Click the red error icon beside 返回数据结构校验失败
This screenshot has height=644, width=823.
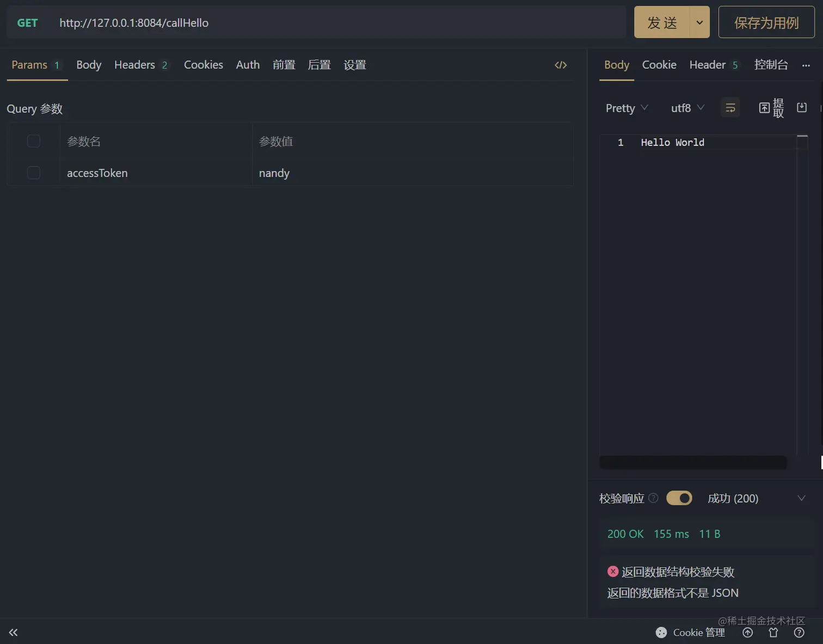coord(613,571)
